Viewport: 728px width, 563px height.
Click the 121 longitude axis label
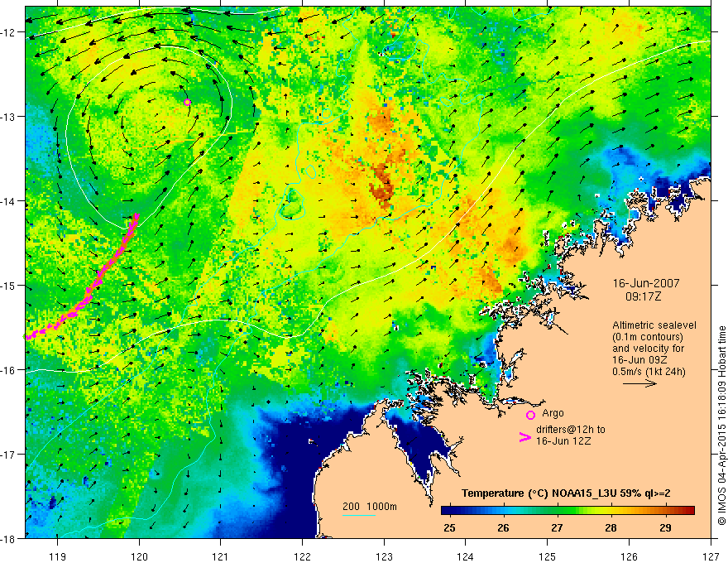[221, 556]
